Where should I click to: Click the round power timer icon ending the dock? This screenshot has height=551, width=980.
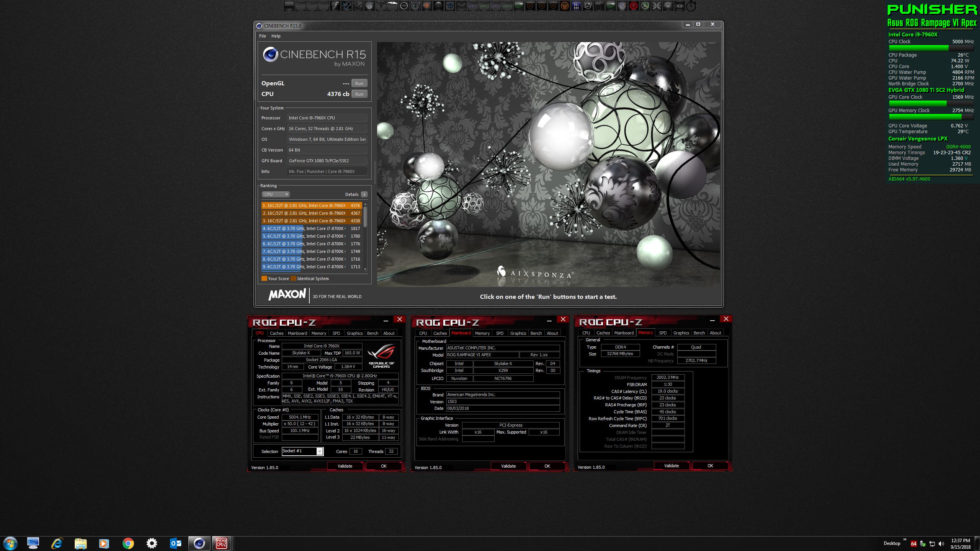coord(691,6)
